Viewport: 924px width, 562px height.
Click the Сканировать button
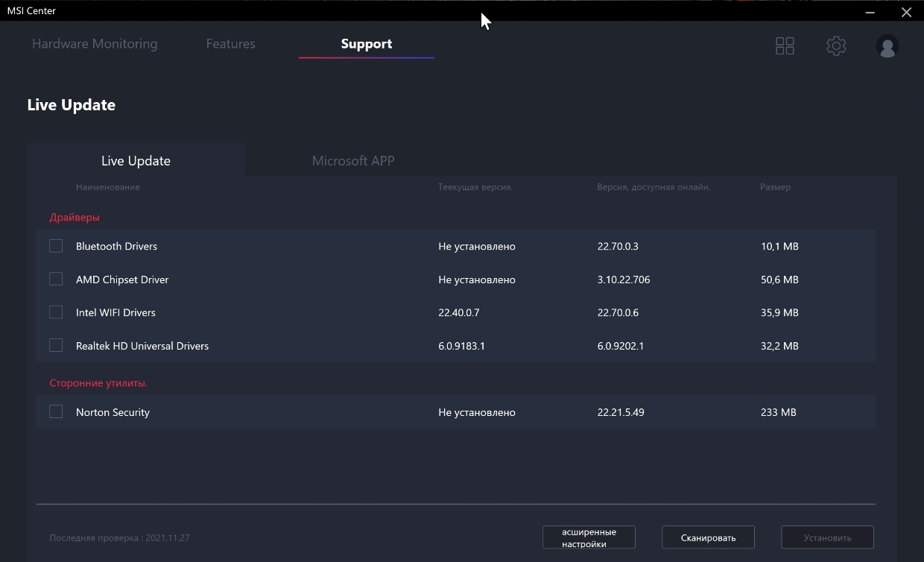[x=708, y=537]
